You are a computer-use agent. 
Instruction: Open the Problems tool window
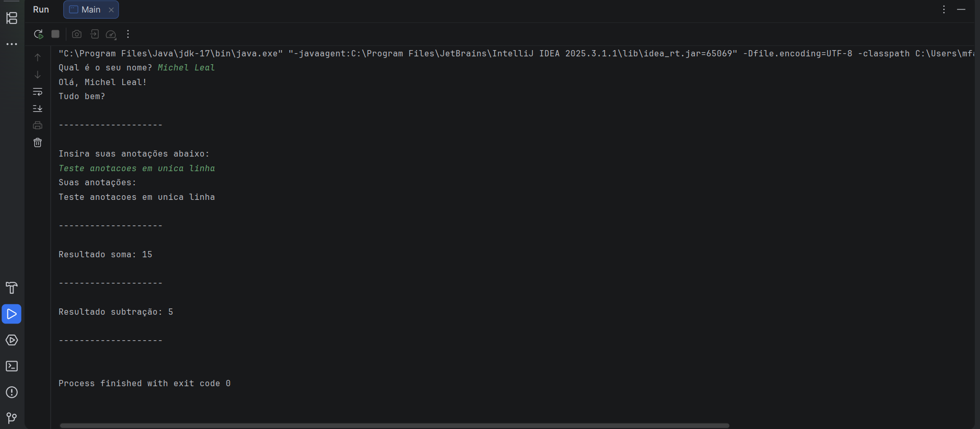click(x=11, y=392)
